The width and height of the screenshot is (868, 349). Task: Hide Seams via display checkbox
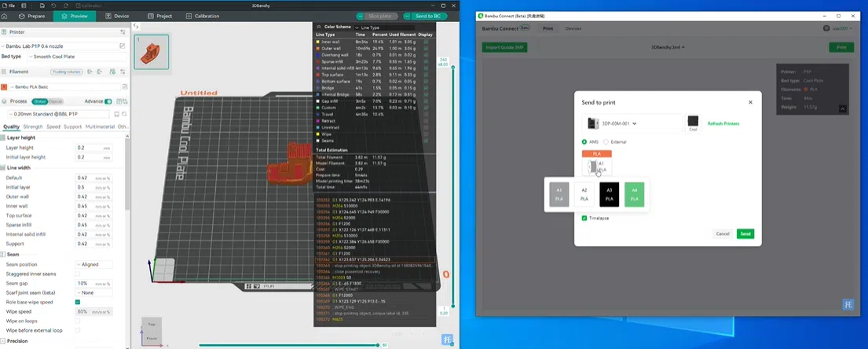click(426, 141)
